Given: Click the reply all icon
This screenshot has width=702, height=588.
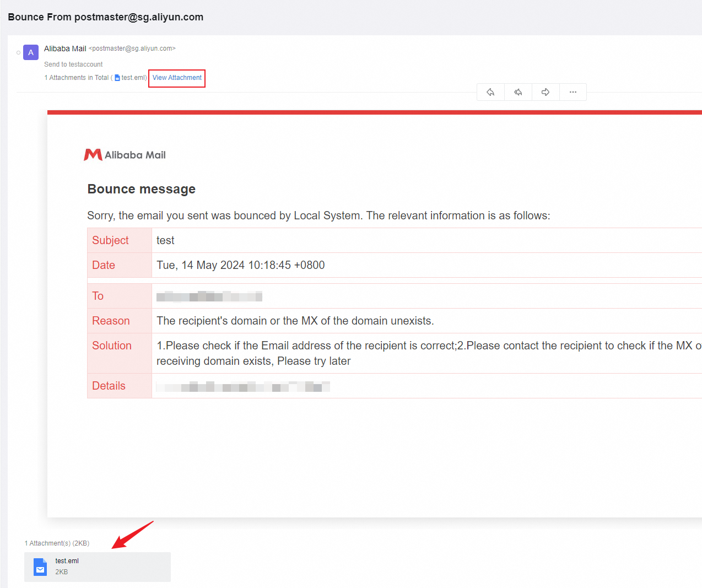Looking at the screenshot, I should (x=518, y=92).
